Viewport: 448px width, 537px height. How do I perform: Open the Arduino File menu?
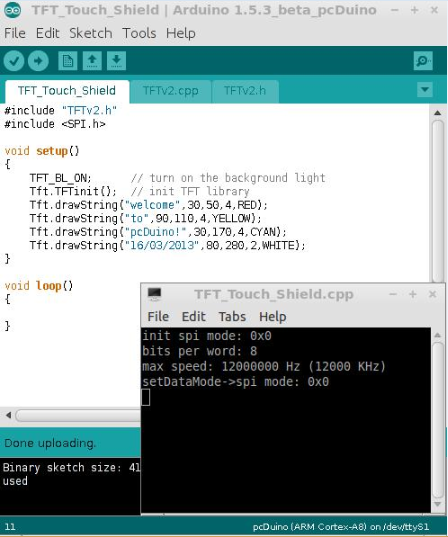(15, 33)
